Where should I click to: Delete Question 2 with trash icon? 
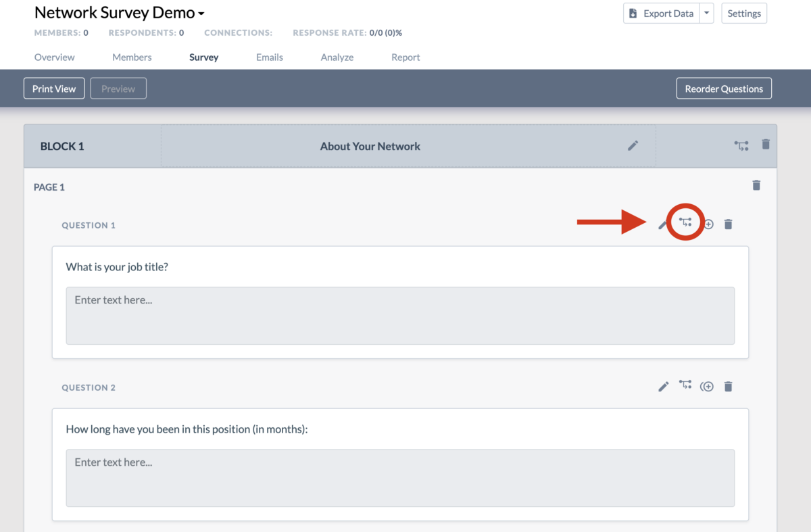pos(728,386)
